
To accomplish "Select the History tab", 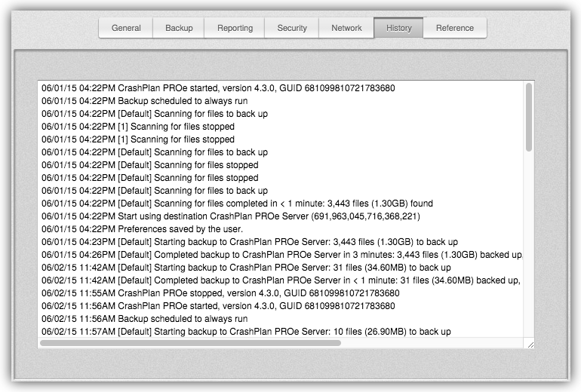I will click(398, 28).
